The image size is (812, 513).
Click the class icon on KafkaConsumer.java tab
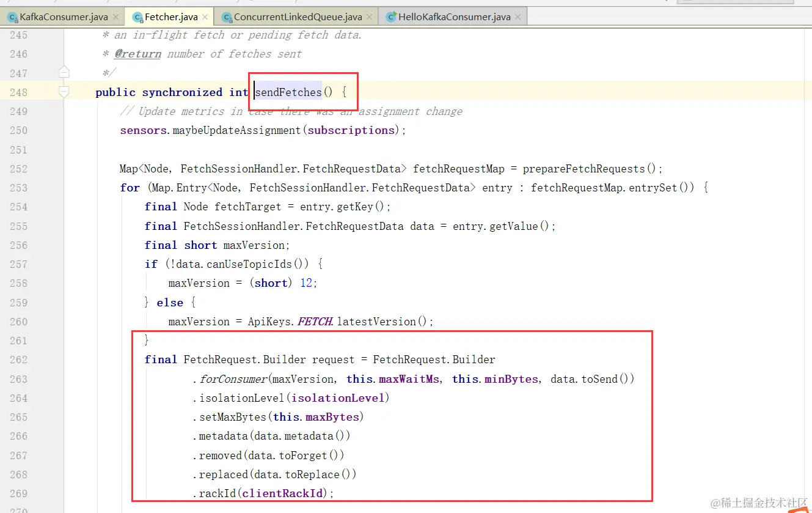[13, 17]
